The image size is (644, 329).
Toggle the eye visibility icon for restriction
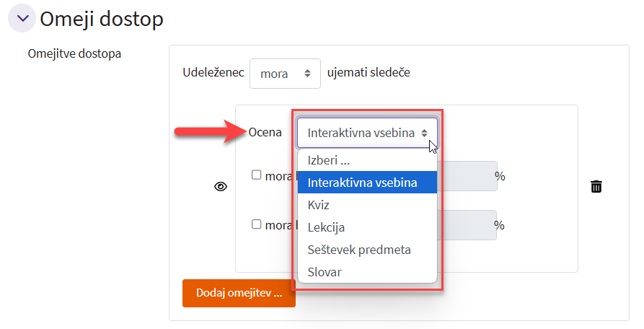pos(221,187)
